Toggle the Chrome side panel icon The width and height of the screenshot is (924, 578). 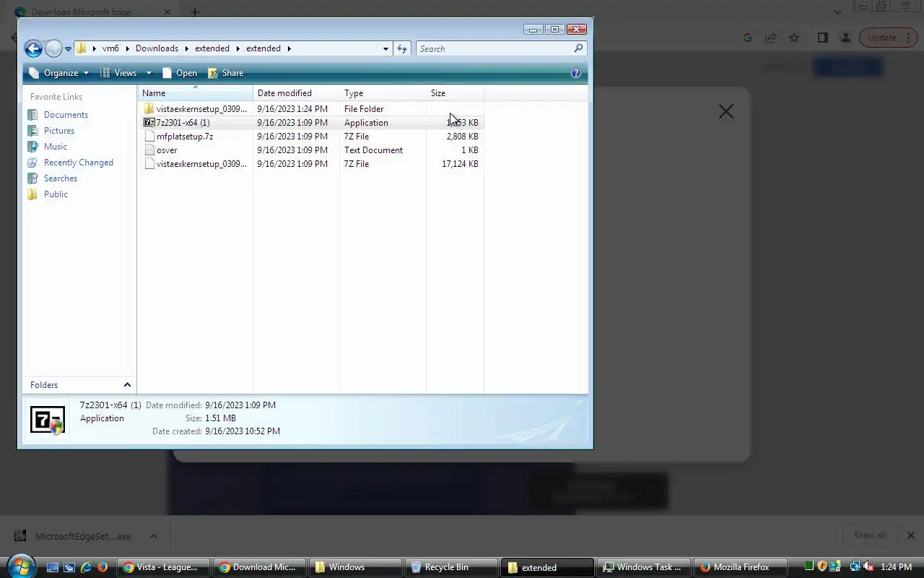[x=822, y=38]
